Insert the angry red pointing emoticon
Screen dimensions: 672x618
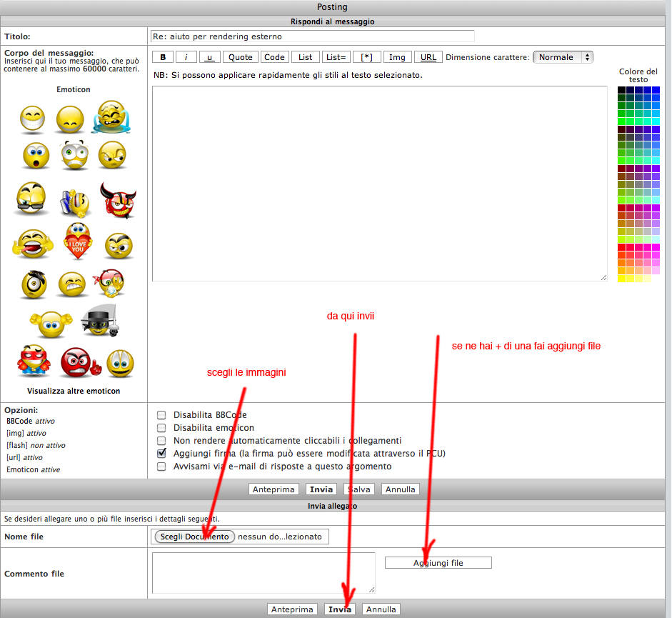point(80,363)
